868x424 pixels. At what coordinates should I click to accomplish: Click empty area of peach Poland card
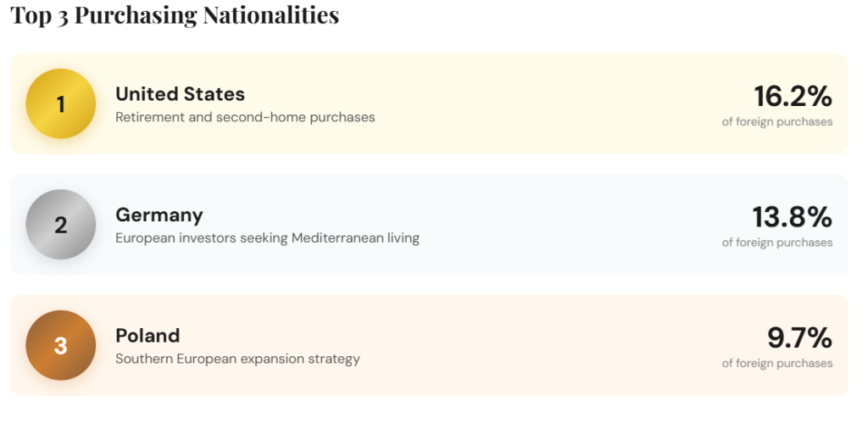(x=542, y=345)
